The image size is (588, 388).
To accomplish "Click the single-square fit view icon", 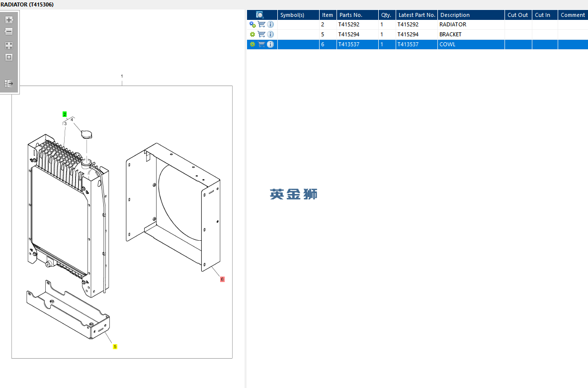I will tap(9, 57).
